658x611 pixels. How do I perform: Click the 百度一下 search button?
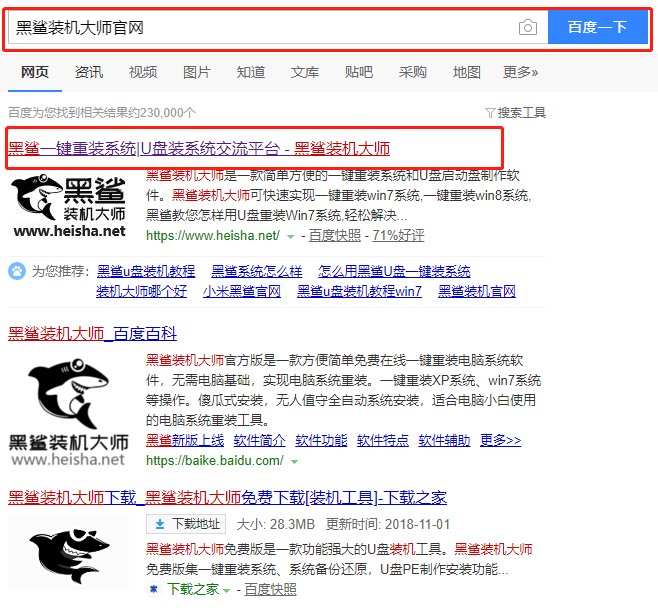coord(598,27)
